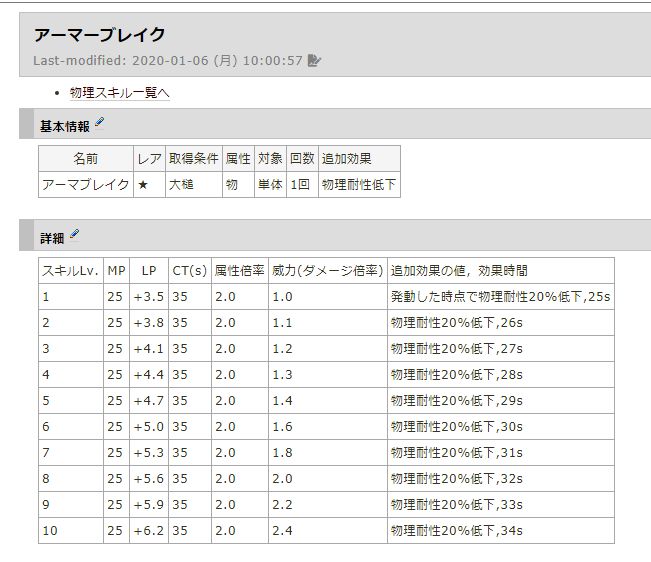Click the +4.7 LP cell
Screen dimensions: 651x562
(x=149, y=401)
